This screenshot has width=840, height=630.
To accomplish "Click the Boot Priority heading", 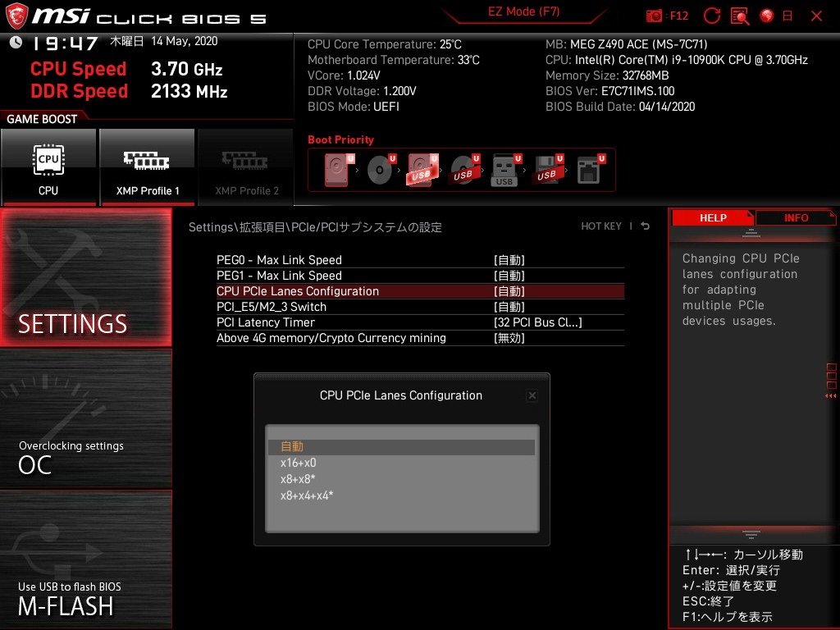I will (x=340, y=139).
